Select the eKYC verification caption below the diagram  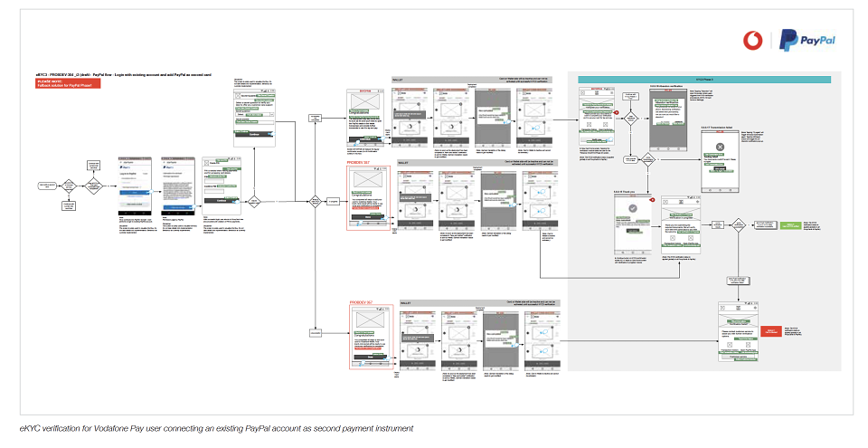[x=216, y=429]
